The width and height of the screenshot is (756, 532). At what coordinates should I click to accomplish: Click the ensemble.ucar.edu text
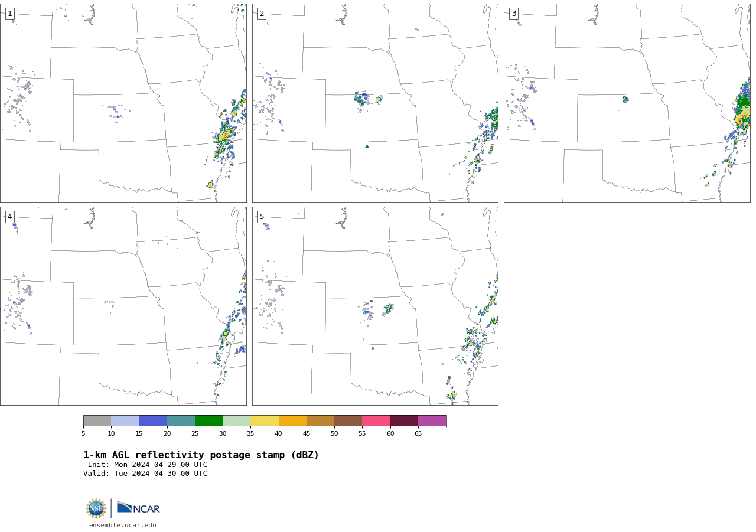pos(123,525)
